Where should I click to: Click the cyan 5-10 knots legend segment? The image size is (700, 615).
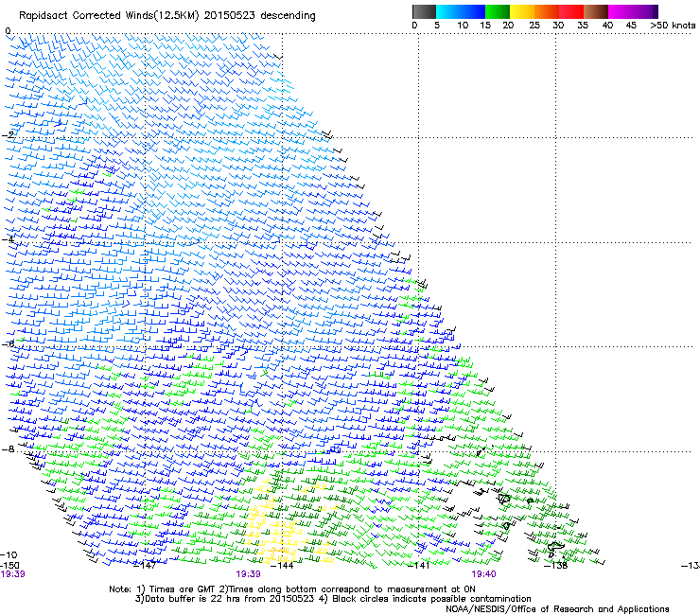[447, 11]
